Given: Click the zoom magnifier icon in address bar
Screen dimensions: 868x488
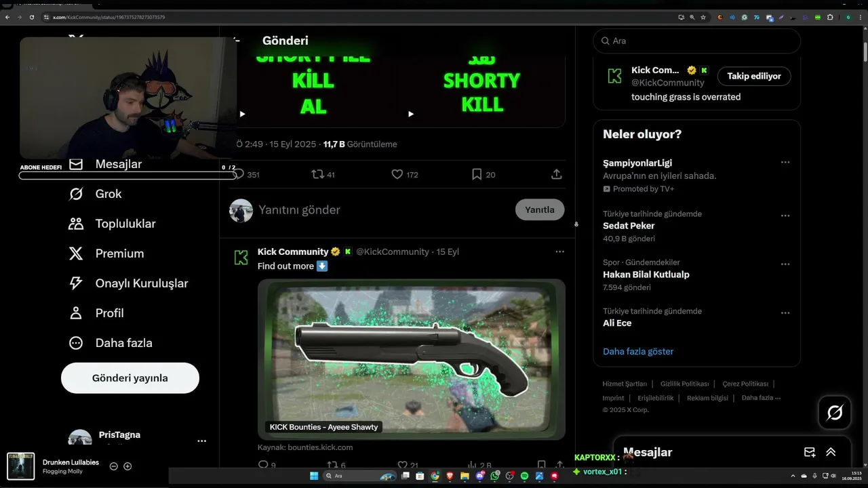Looking at the screenshot, I should click(692, 17).
